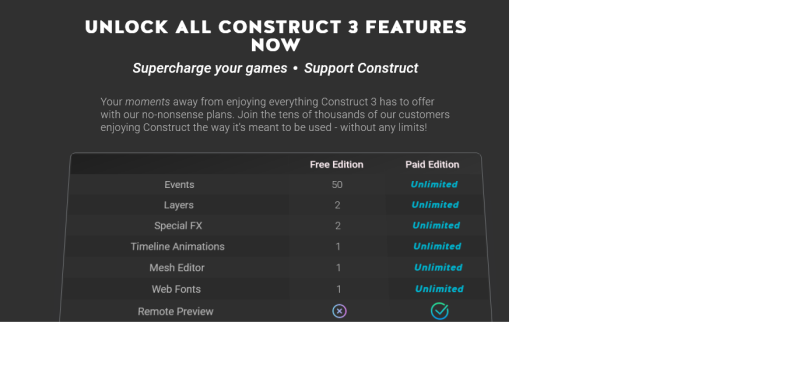Click Unlimited in the Timeline Animations row
This screenshot has width=800, height=369.
(x=437, y=246)
